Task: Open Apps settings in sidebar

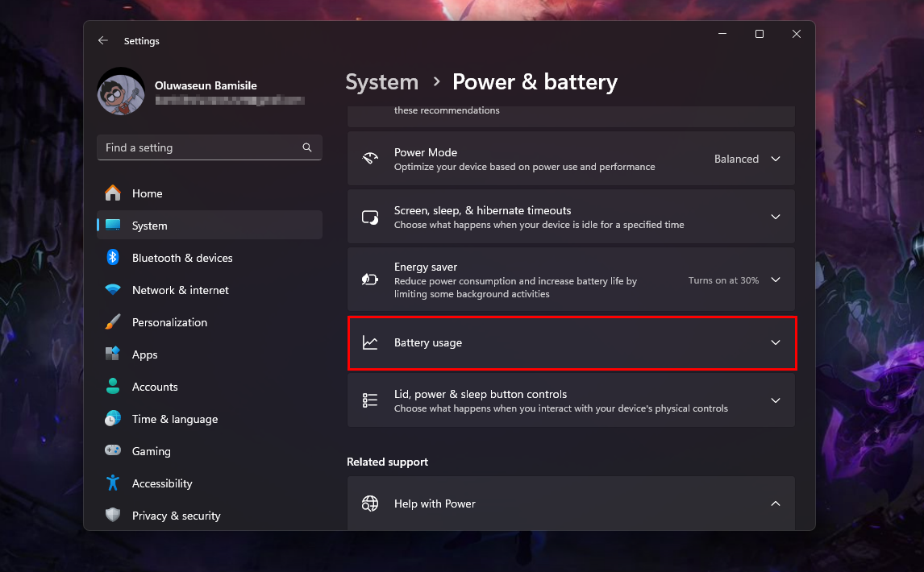Action: click(x=209, y=354)
